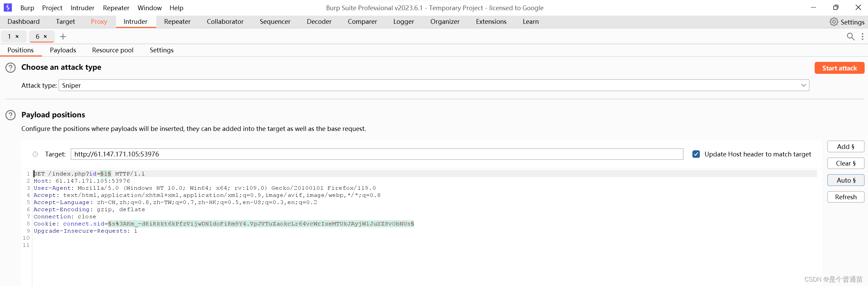Click the Burp Suite logo icon
This screenshot has width=868, height=286.
8,7
